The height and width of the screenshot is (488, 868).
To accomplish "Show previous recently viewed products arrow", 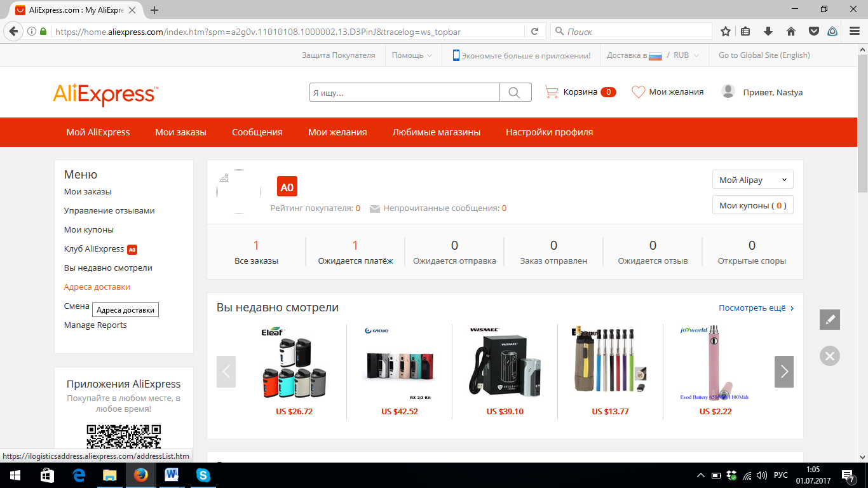I will [x=226, y=372].
